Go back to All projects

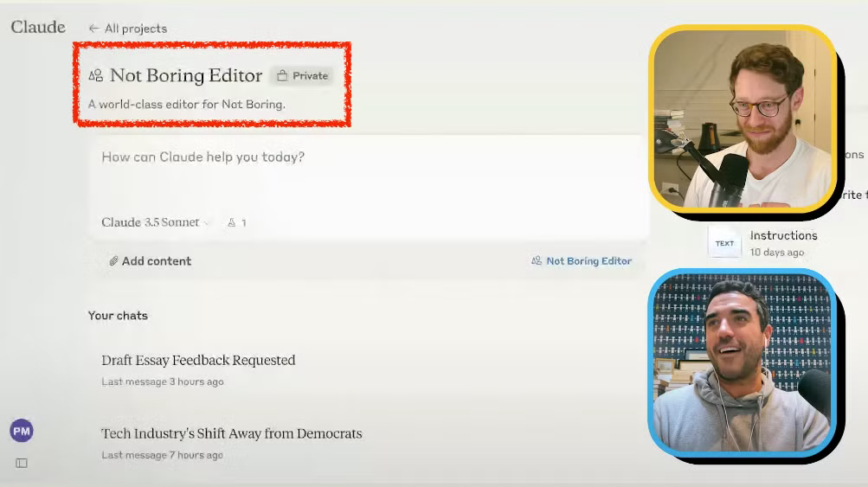tap(127, 29)
